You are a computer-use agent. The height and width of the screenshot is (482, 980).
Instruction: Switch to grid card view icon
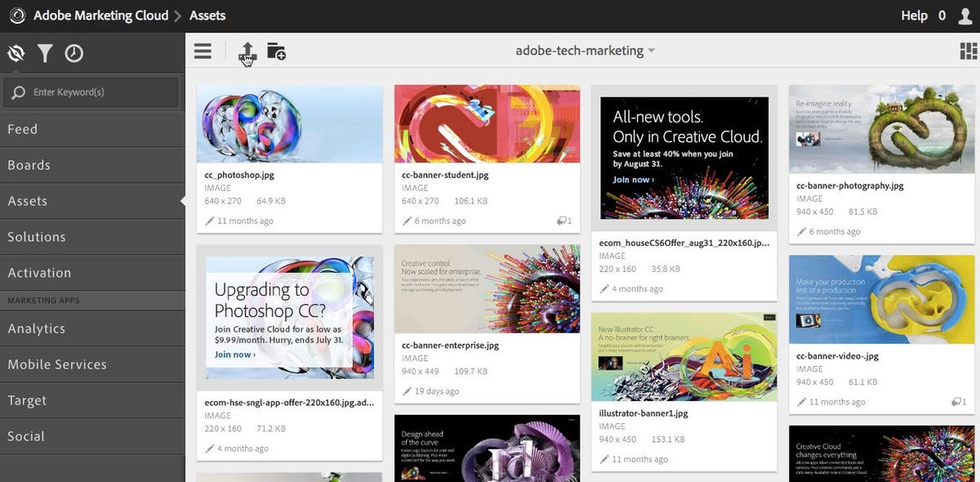tap(967, 50)
